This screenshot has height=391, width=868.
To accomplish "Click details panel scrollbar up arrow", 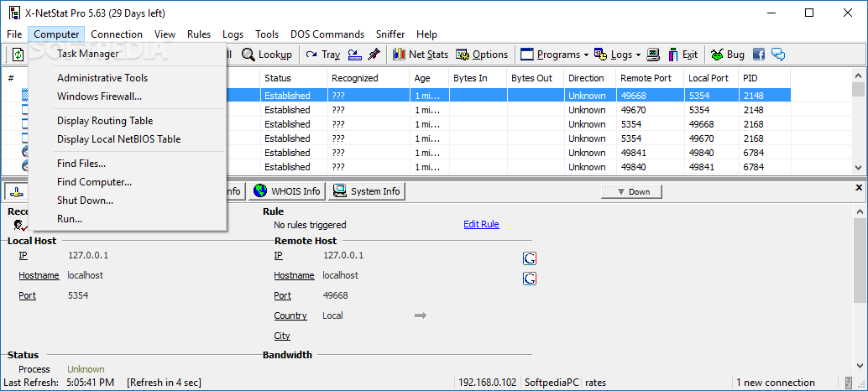I will [x=858, y=211].
